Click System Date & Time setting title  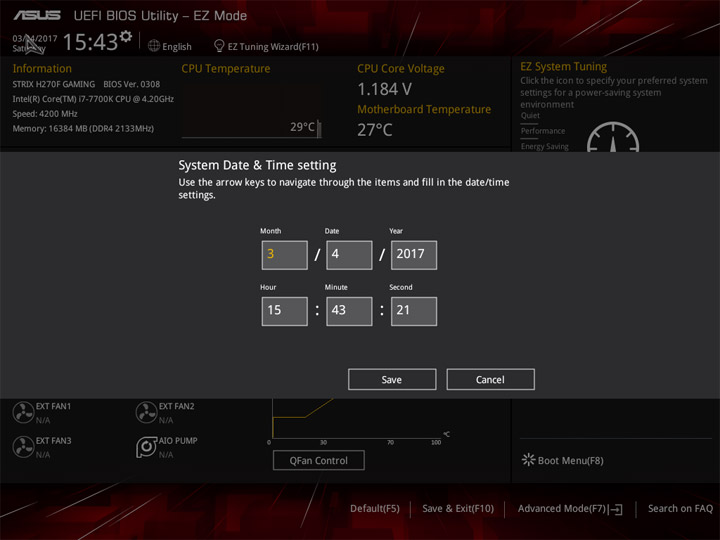pyautogui.click(x=257, y=165)
